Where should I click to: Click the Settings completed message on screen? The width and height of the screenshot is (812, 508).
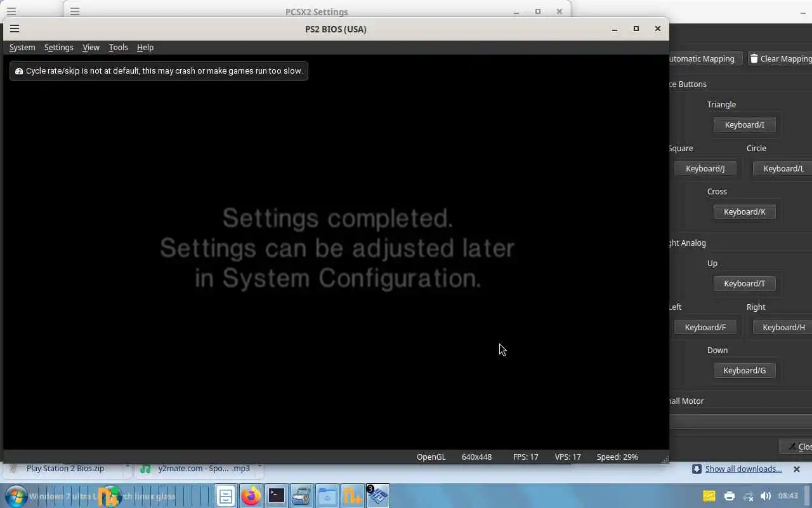click(337, 248)
